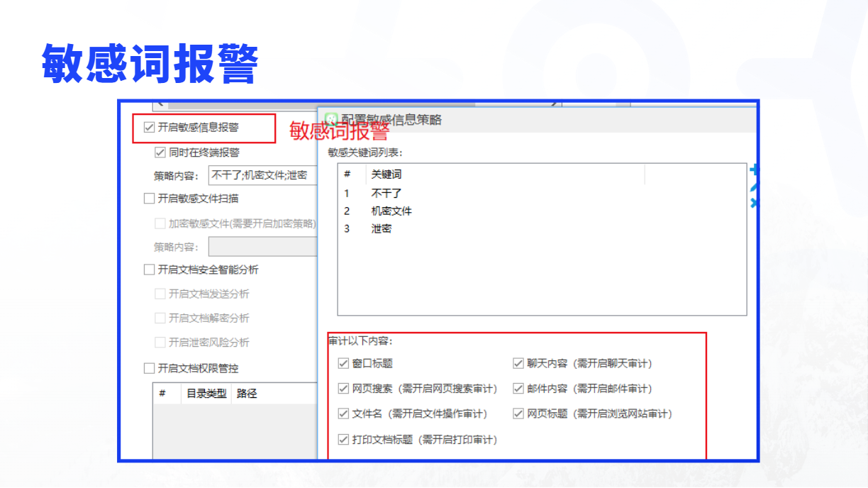Tick 开启文档解密分析 checkbox
868x488 pixels.
click(160, 318)
